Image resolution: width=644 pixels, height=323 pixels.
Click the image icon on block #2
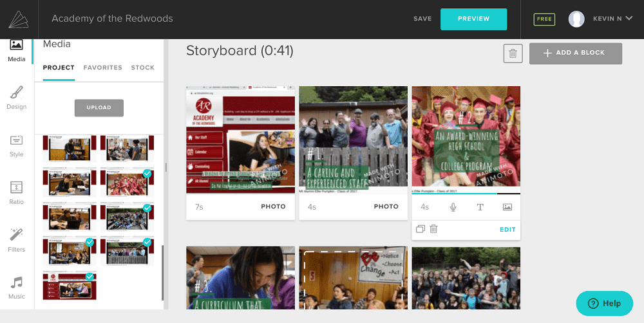(507, 207)
